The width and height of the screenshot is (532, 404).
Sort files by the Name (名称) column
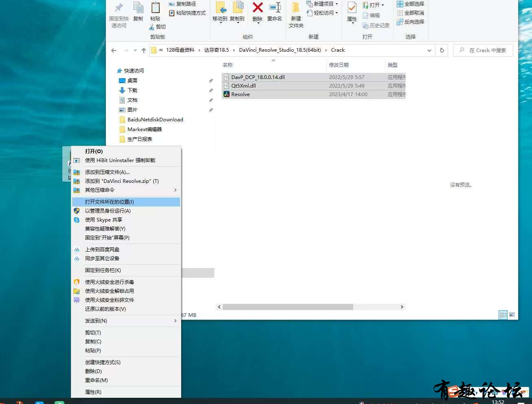coord(228,65)
